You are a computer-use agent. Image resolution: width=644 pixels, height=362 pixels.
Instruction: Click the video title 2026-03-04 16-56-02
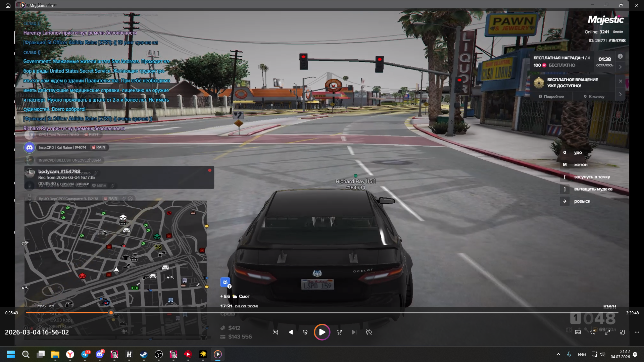click(x=37, y=332)
